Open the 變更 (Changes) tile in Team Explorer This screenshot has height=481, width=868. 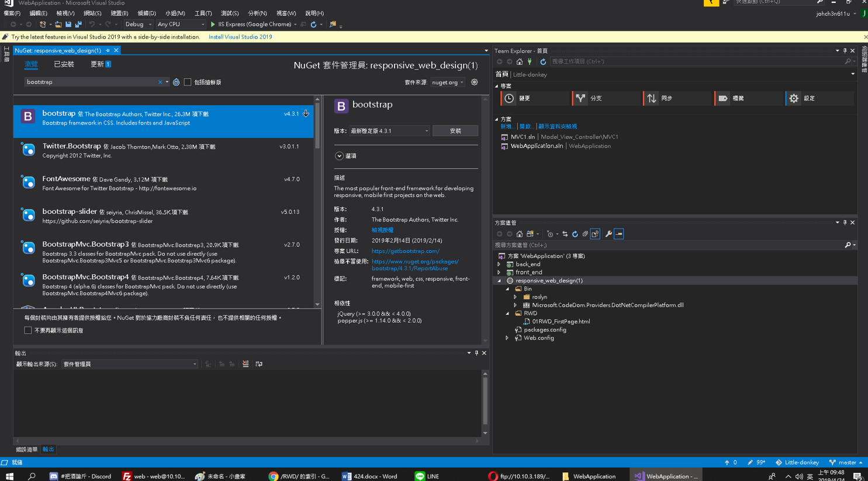[536, 98]
